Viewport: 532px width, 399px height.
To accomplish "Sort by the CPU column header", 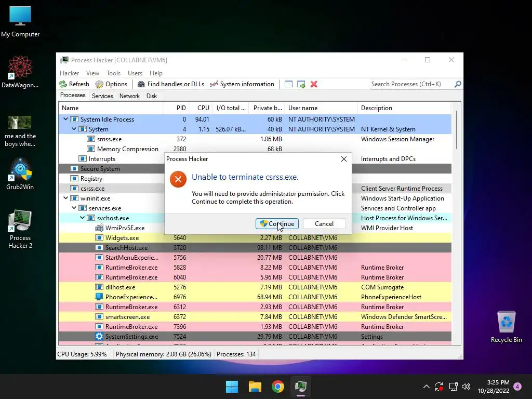I will click(x=201, y=108).
